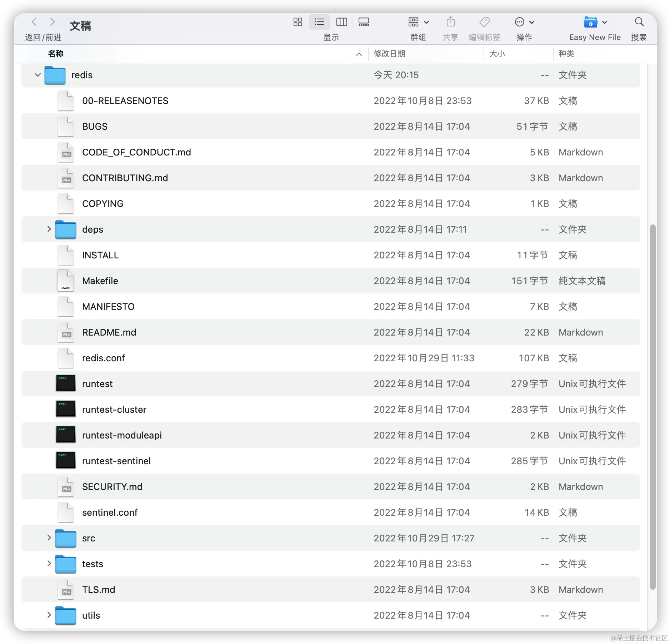The height and width of the screenshot is (644, 670).
Task: Select the tests folder icon
Action: click(66, 564)
